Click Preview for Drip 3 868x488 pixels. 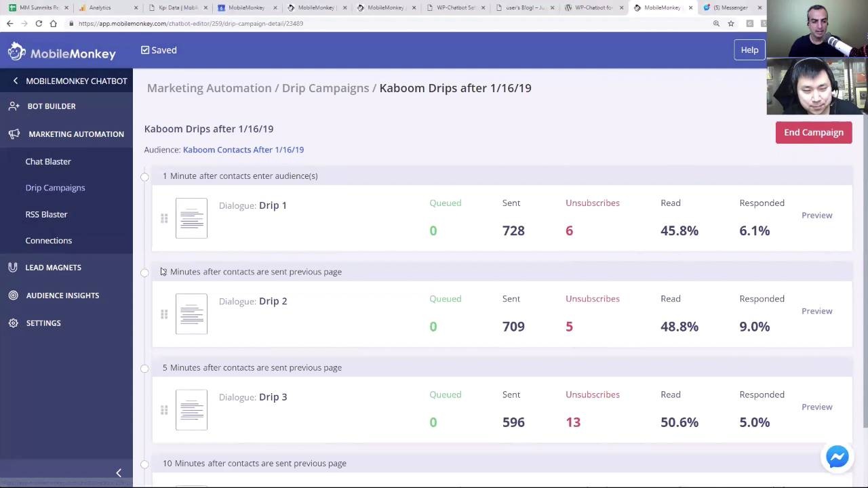816,407
